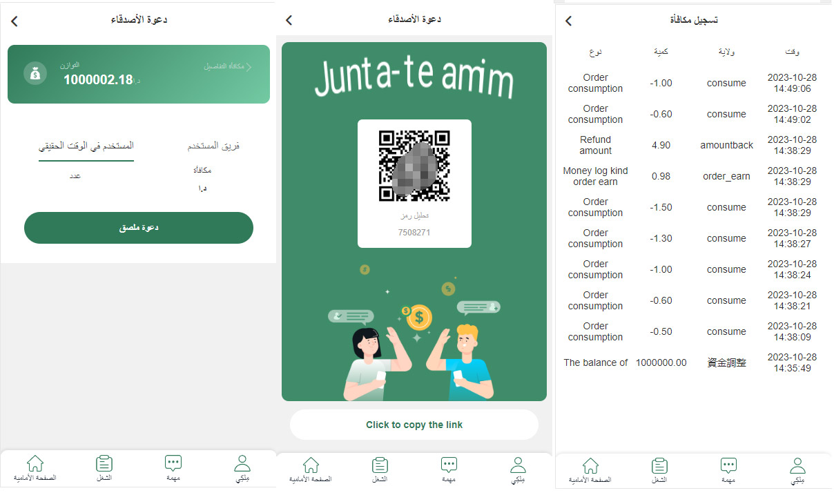Select amount 0.98 in record table
Screen dimensions: 834x504
[x=661, y=176]
